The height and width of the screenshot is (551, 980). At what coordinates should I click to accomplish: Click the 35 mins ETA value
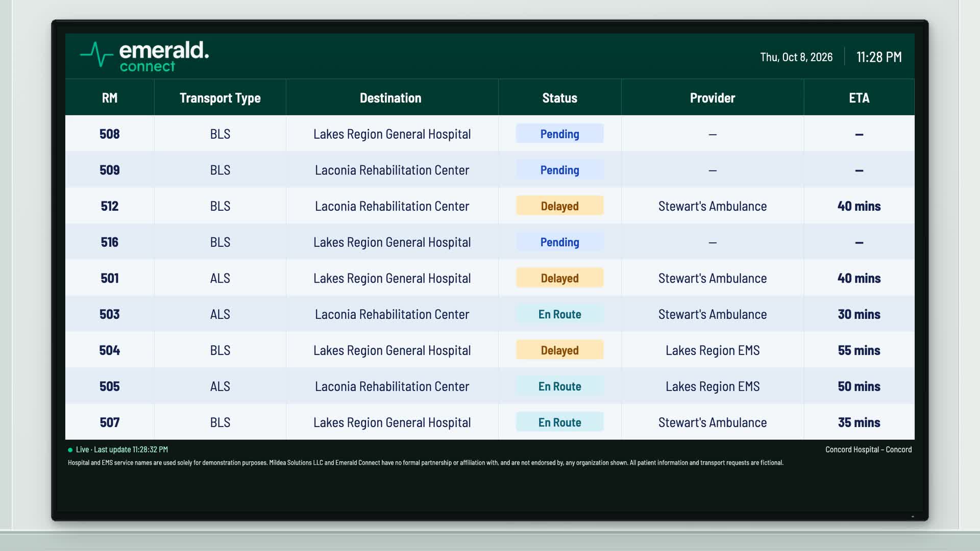point(859,422)
